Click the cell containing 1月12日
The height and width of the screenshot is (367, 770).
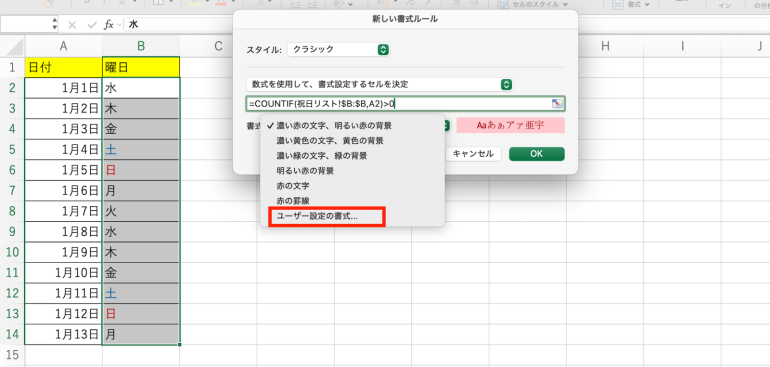pyautogui.click(x=63, y=314)
